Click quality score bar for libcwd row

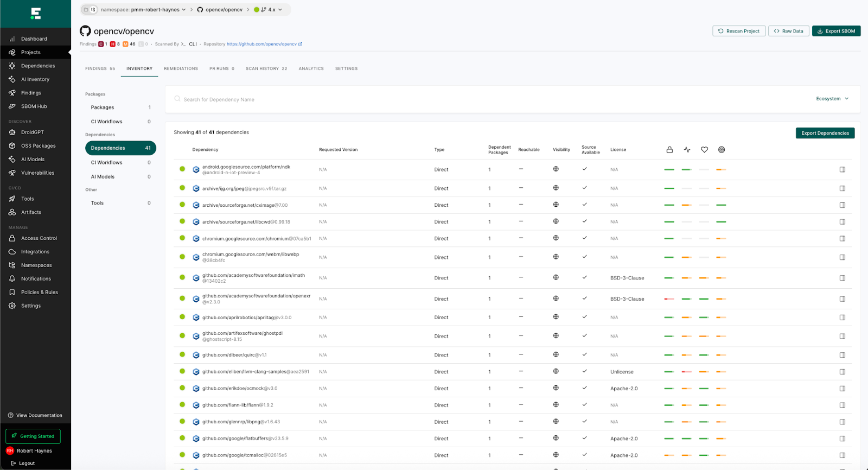(x=721, y=222)
